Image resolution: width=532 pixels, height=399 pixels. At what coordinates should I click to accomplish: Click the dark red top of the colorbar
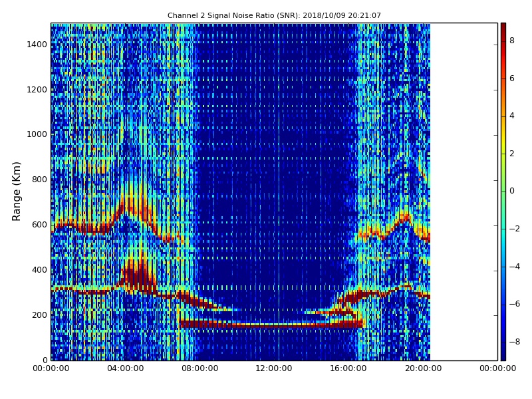[503, 29]
